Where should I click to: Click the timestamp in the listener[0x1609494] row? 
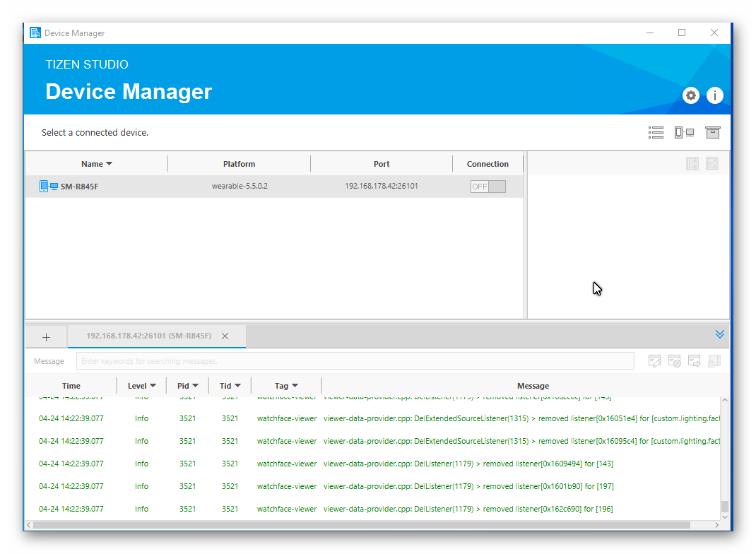pos(71,464)
